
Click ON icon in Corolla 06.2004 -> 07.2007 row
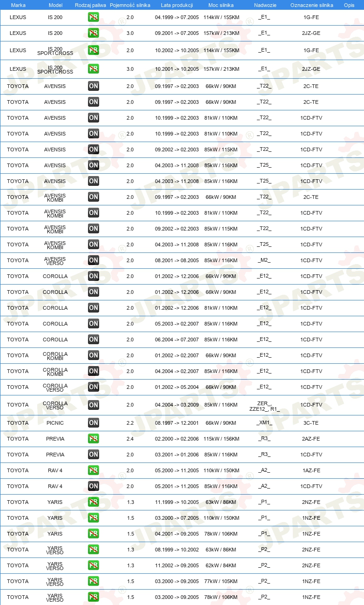click(94, 340)
